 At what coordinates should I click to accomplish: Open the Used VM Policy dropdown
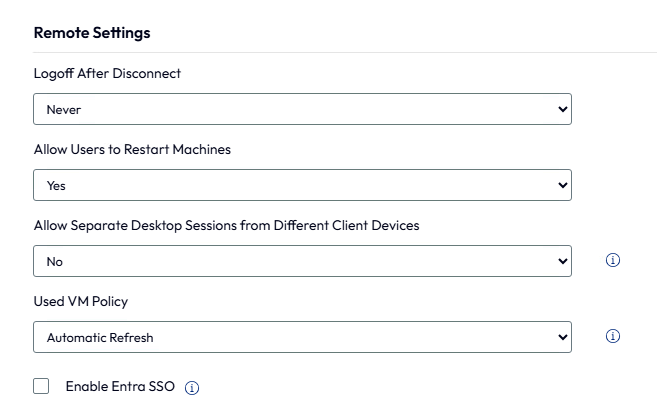303,337
